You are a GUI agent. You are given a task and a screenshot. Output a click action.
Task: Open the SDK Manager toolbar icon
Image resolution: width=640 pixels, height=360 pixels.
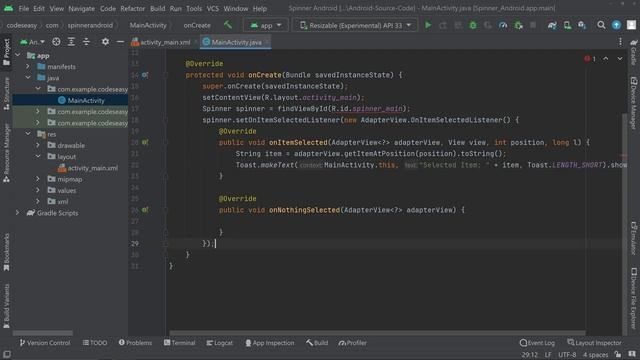coord(582,25)
